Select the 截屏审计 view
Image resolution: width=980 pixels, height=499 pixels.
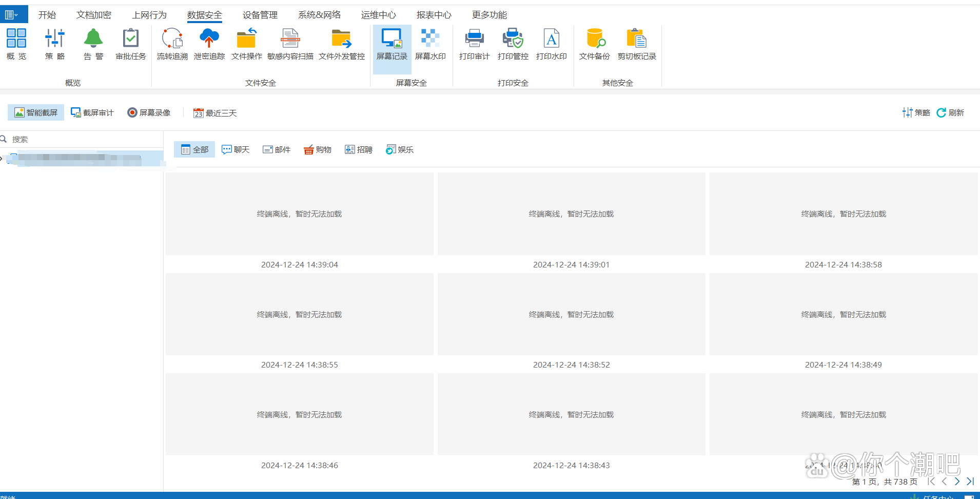[x=92, y=112]
